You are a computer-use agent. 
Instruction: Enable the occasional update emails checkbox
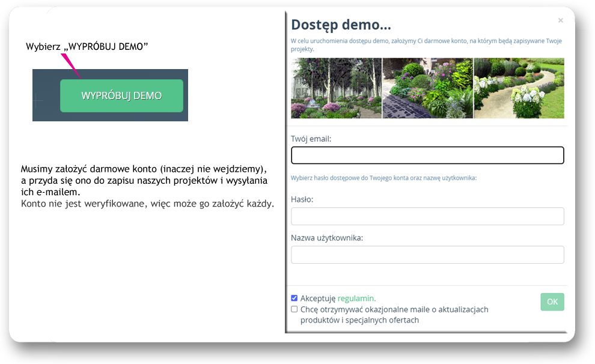(294, 309)
